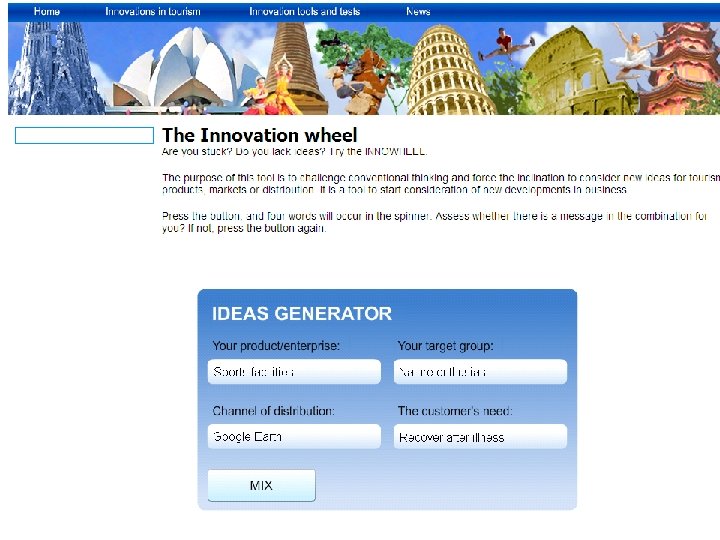Click the tourism landmarks banner image

(x=364, y=68)
